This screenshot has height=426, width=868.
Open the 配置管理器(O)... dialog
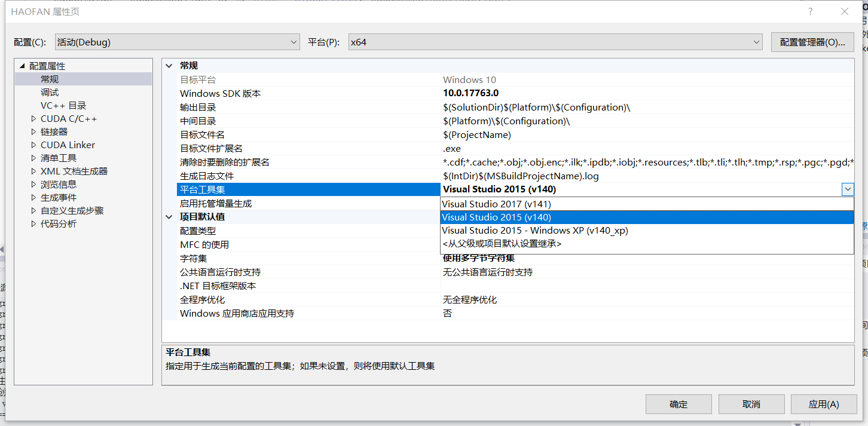point(812,42)
